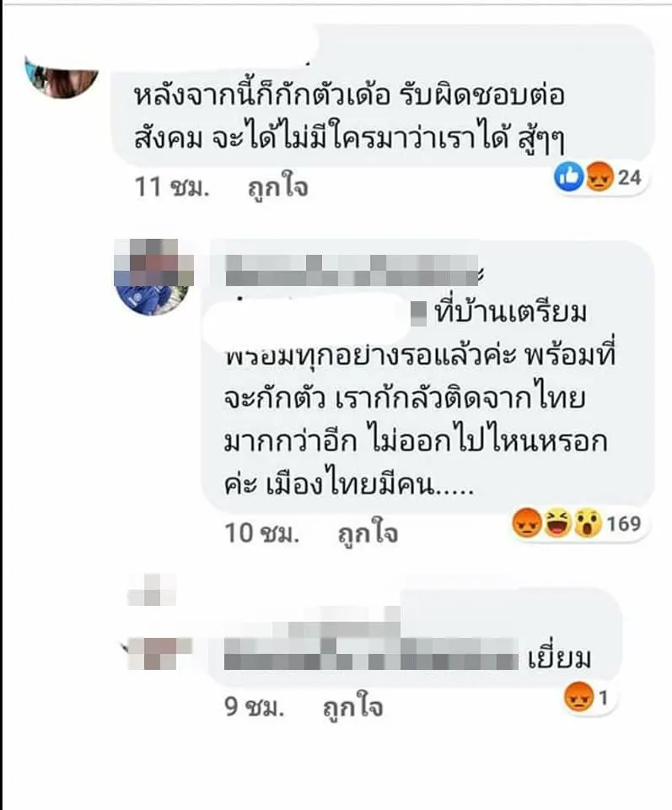
Task: Open the first commenter's profile picture
Action: pos(62,78)
